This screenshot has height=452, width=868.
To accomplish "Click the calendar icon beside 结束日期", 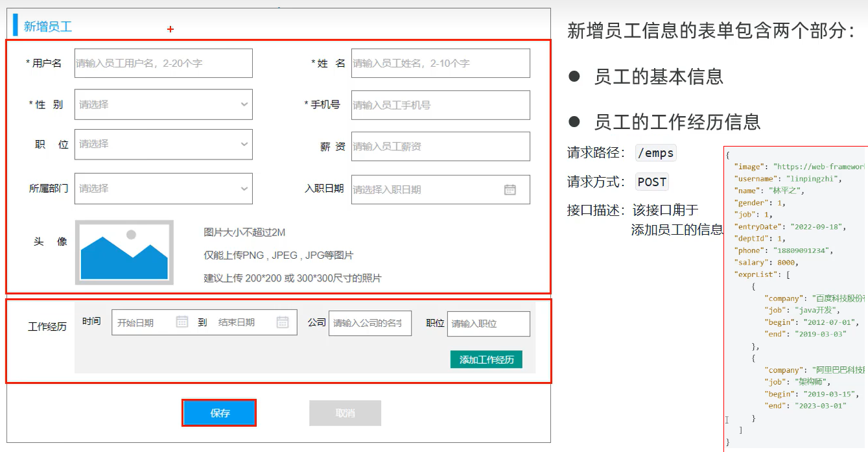I will point(283,322).
